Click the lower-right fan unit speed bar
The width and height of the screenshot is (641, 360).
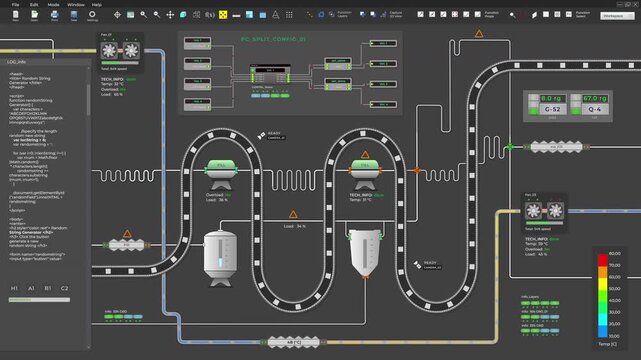(x=544, y=223)
